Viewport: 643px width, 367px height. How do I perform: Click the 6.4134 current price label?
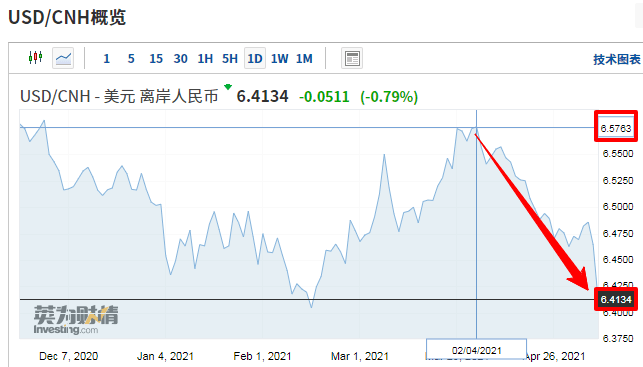click(x=616, y=299)
